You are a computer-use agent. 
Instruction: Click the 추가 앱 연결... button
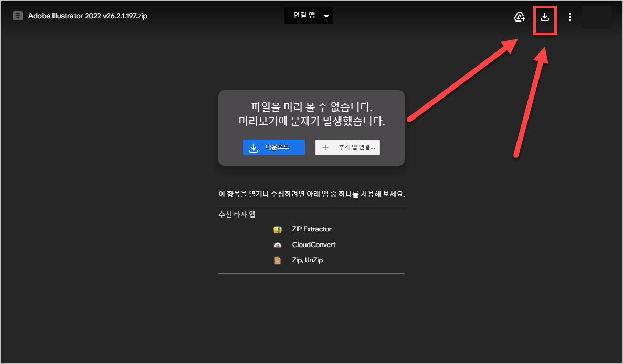coord(347,147)
